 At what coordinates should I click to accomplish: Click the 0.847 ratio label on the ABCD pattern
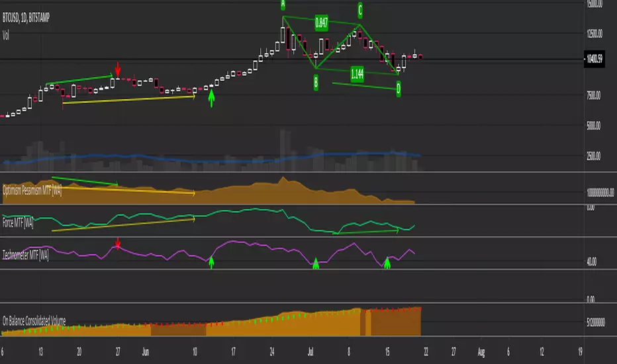[x=322, y=23]
